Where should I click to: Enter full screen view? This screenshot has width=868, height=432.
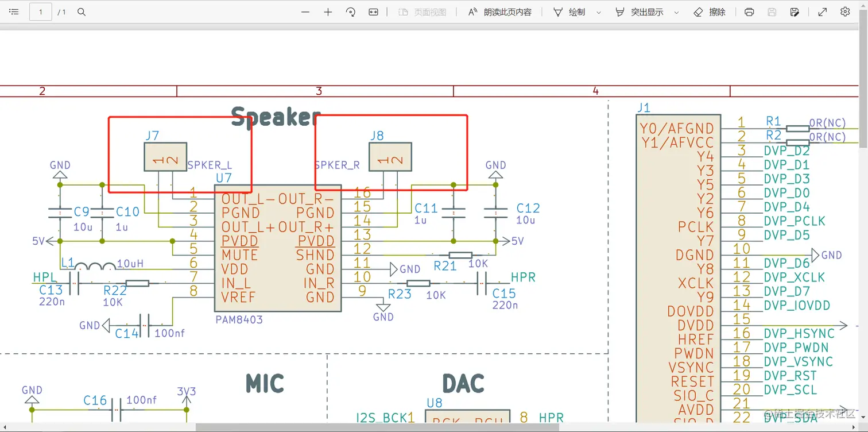tap(823, 12)
